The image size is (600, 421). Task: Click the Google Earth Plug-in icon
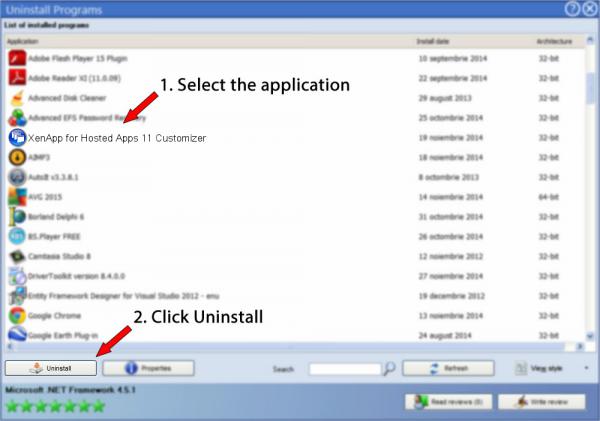(x=17, y=335)
